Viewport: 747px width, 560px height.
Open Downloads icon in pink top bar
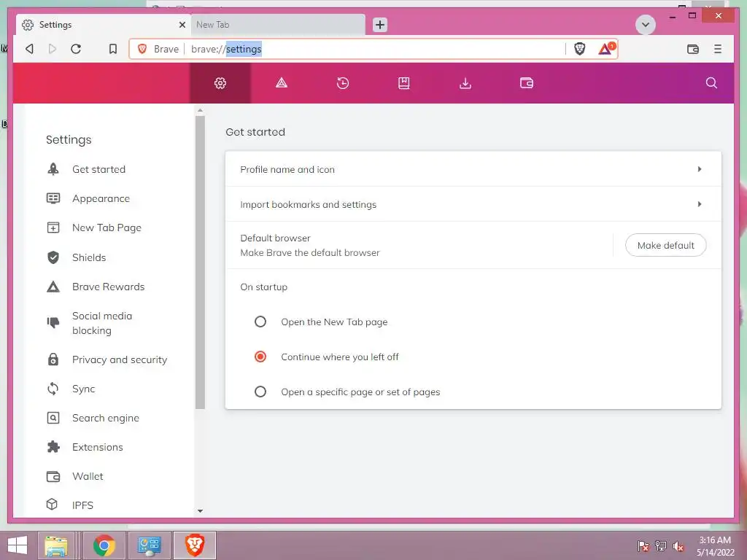tap(465, 83)
